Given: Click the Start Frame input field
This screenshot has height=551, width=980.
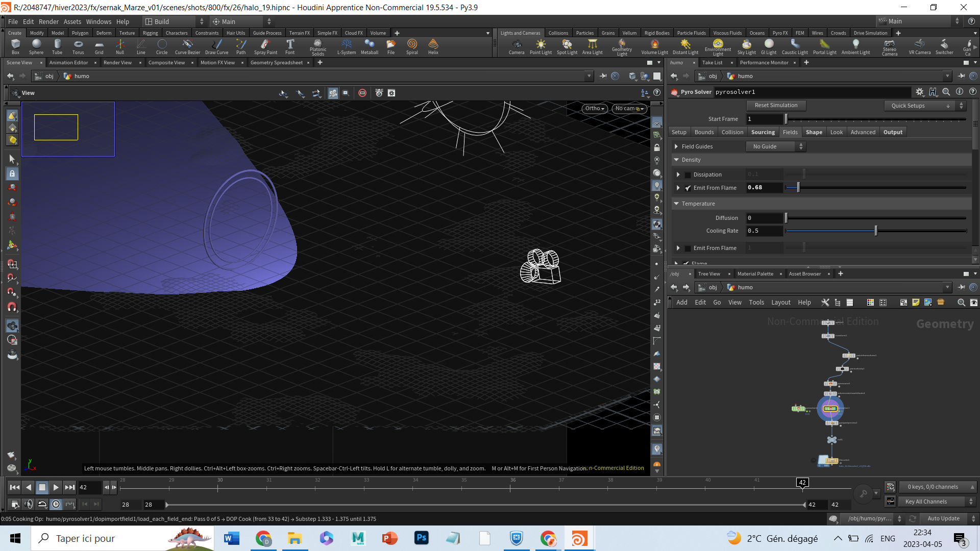Looking at the screenshot, I should pyautogui.click(x=764, y=119).
